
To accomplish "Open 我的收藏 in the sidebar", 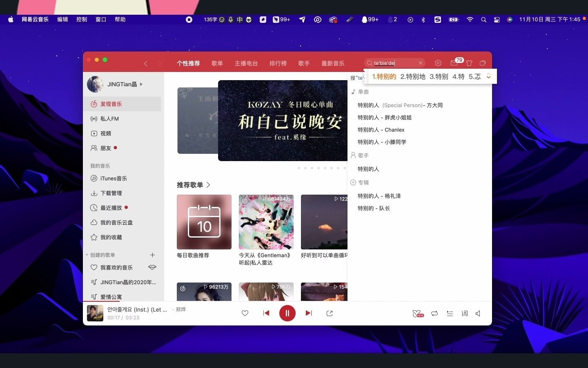I will coord(122,237).
